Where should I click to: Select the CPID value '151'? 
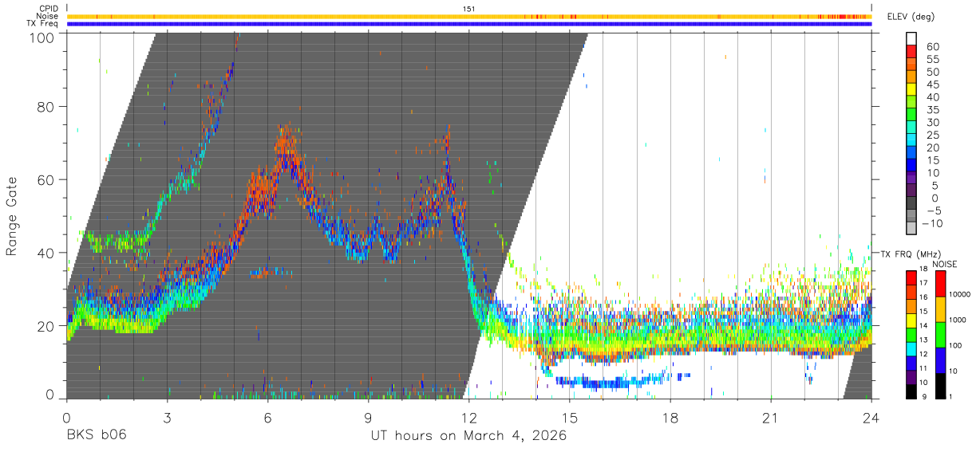(x=469, y=9)
